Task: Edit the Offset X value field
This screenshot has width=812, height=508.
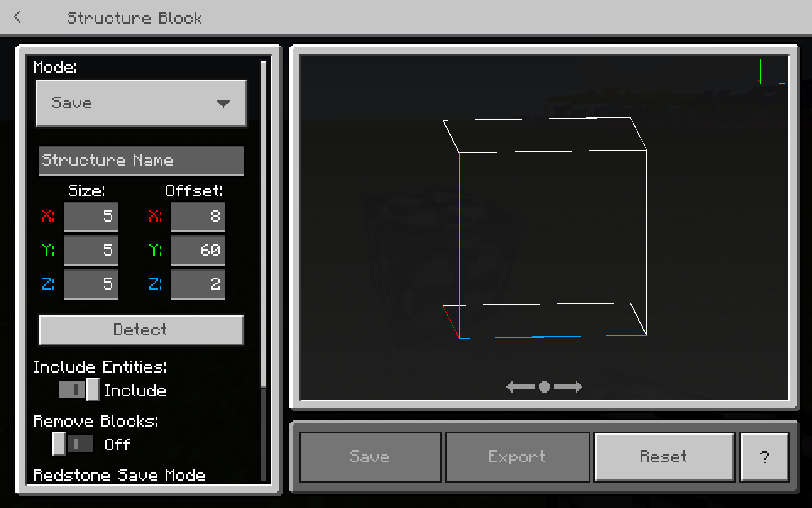Action: [x=198, y=217]
